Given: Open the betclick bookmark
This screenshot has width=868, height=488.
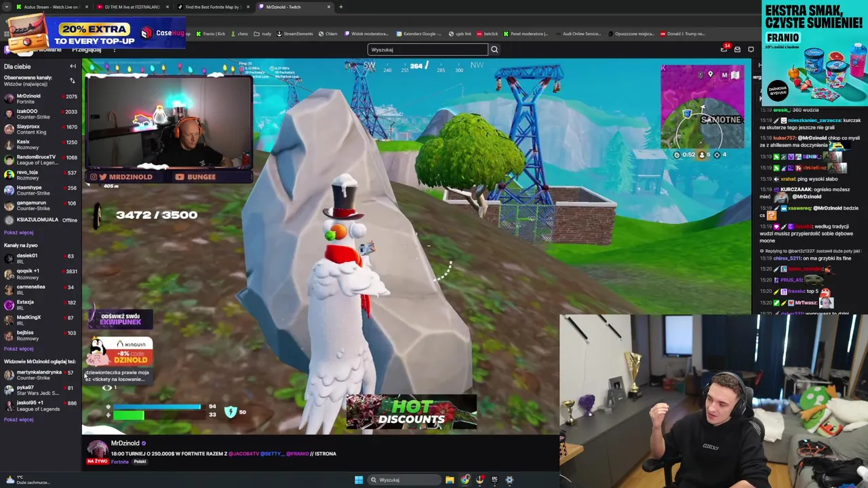Looking at the screenshot, I should (x=488, y=34).
